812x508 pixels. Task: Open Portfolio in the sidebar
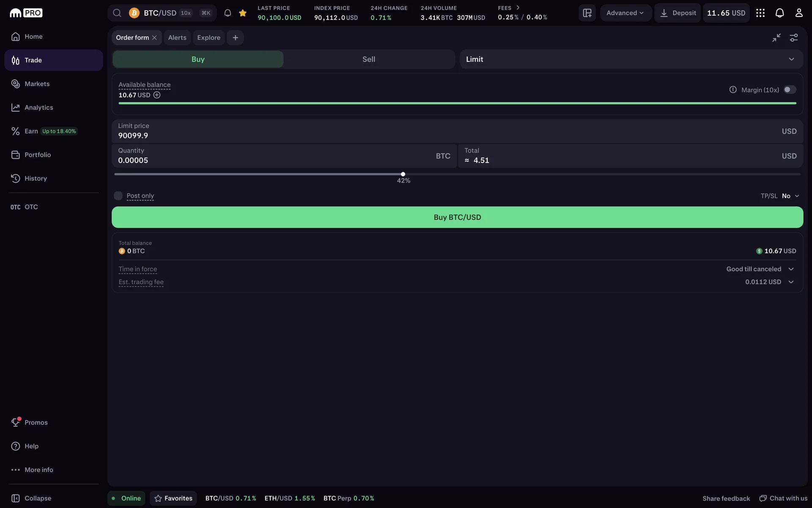pyautogui.click(x=38, y=155)
